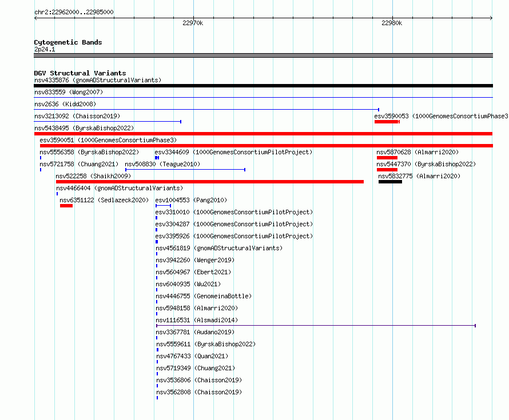Screen dimensions: 509x420
Task: Click nsv3942260 (Wenger2019) label
Action: [x=195, y=260]
